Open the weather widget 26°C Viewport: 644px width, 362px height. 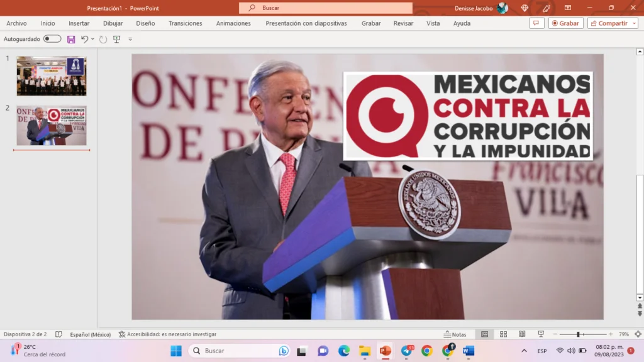click(37, 351)
